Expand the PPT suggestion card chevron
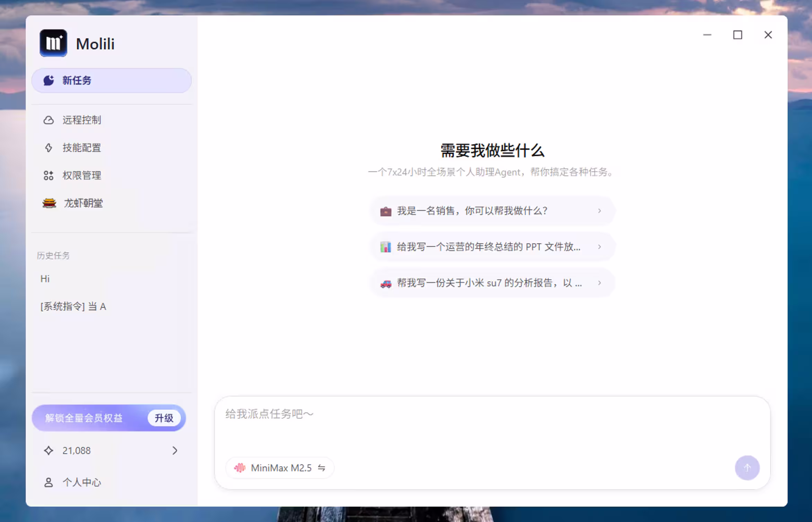 tap(600, 247)
